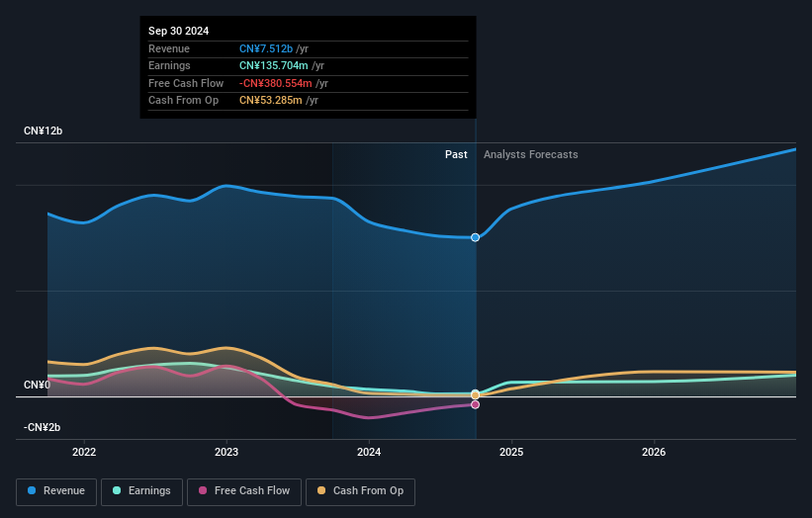Click the Revenue row label in tooltip
The image size is (812, 518).
[x=169, y=48]
